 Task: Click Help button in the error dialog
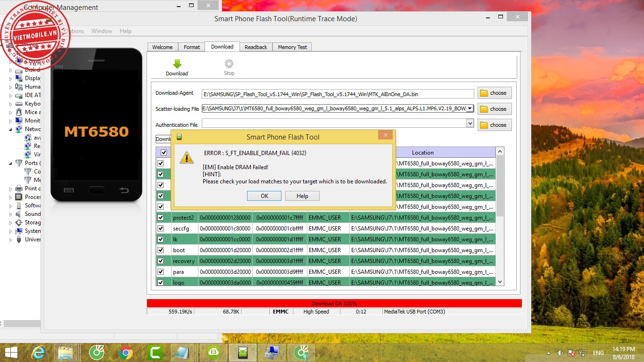point(302,196)
